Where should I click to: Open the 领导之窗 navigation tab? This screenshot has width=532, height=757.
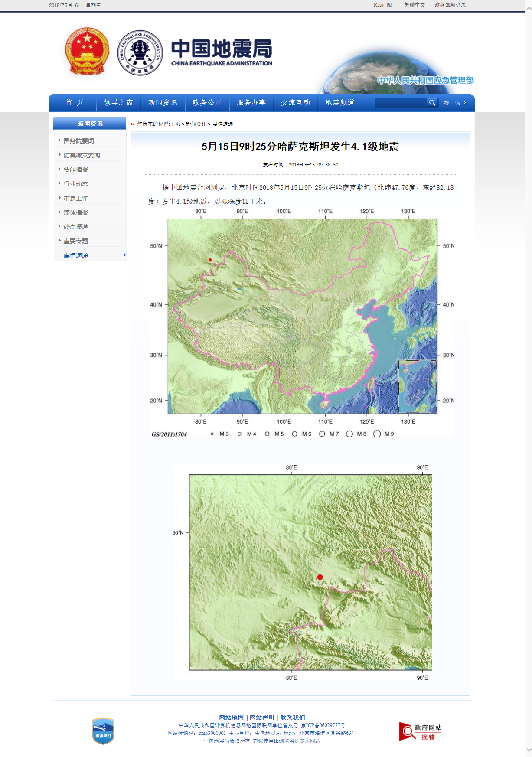pyautogui.click(x=118, y=103)
